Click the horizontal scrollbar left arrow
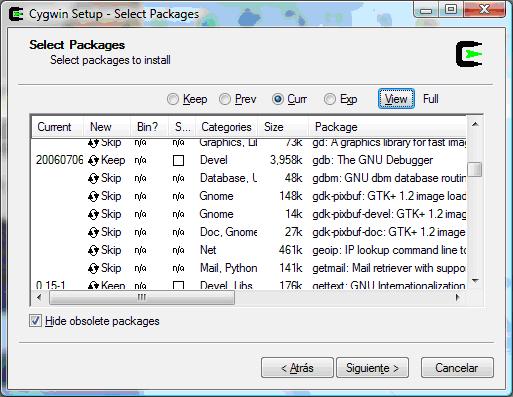 [39, 297]
